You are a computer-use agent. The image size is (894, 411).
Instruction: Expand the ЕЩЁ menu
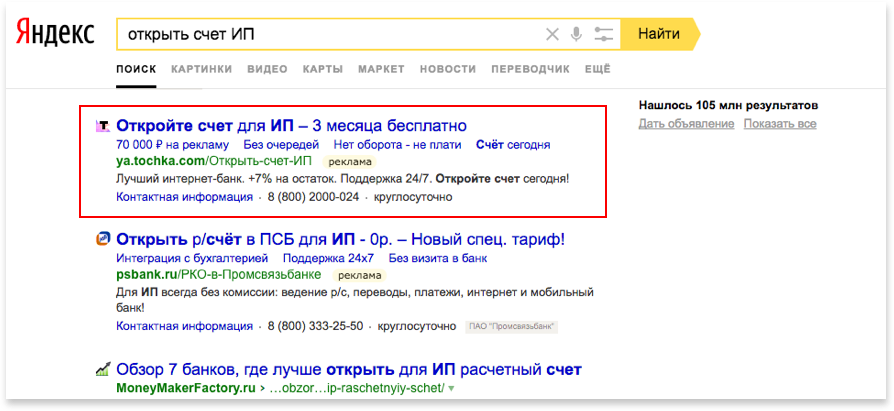pos(598,70)
